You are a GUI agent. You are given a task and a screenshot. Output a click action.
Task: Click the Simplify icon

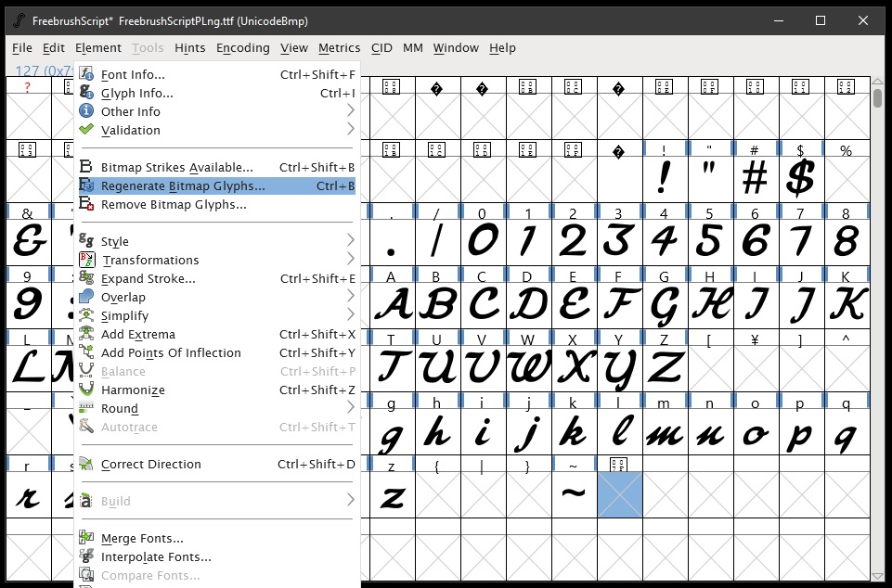[x=86, y=315]
